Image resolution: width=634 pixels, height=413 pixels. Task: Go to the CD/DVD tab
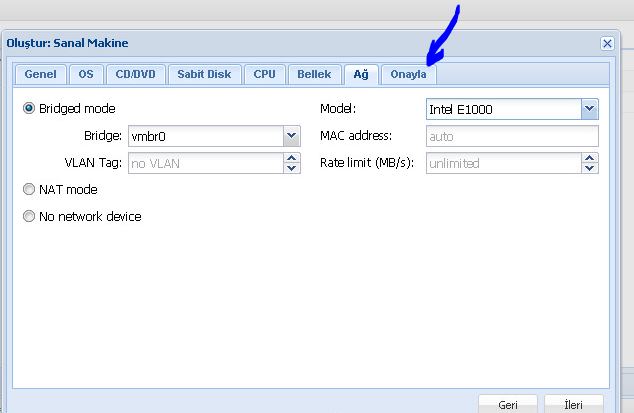coord(134,74)
